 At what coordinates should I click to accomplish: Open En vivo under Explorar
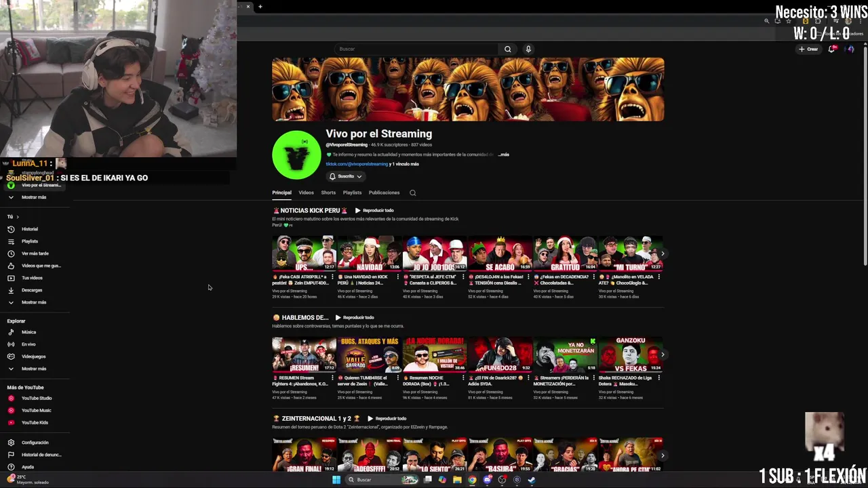[x=28, y=344]
